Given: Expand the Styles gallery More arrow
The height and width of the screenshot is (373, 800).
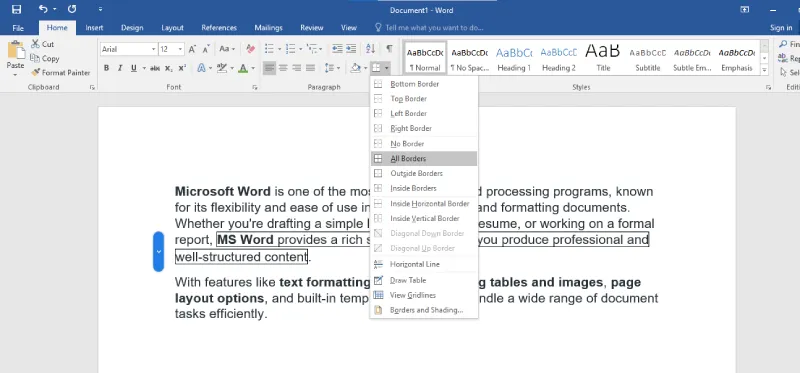Looking at the screenshot, I should (x=764, y=69).
